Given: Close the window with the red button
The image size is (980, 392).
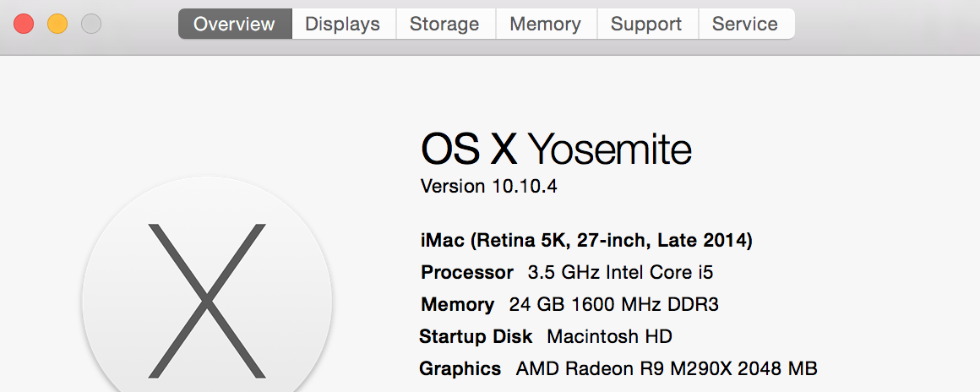Looking at the screenshot, I should (x=24, y=24).
